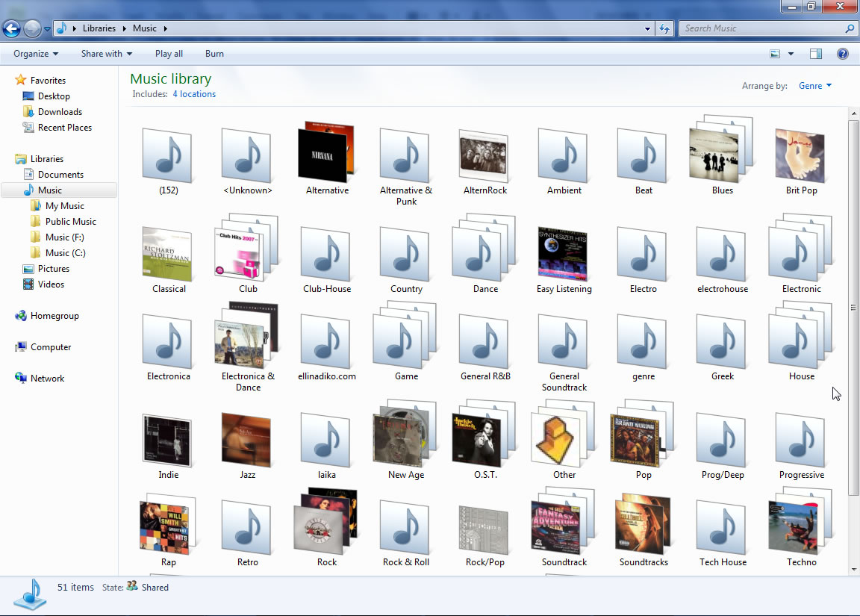The height and width of the screenshot is (616, 860).
Task: Click Burn in the toolbar
Action: 214,54
